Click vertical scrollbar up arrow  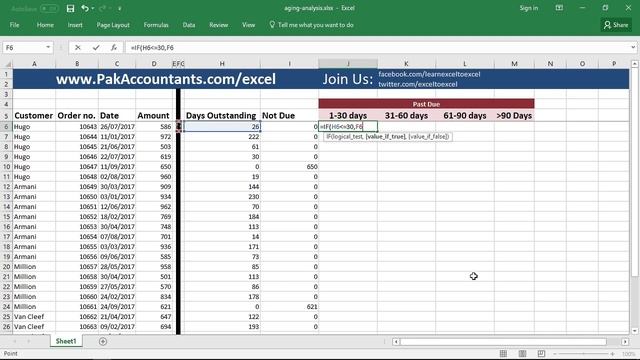pos(634,64)
